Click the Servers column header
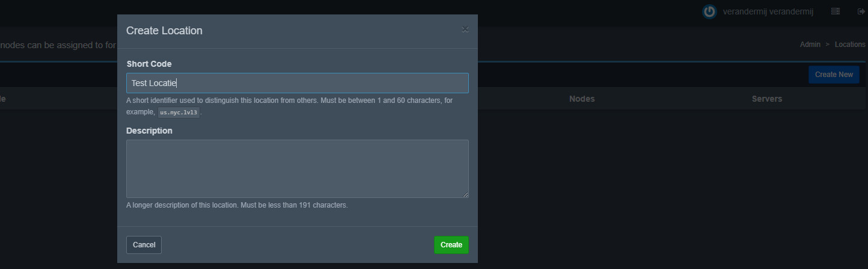Image resolution: width=868 pixels, height=269 pixels. (x=766, y=99)
